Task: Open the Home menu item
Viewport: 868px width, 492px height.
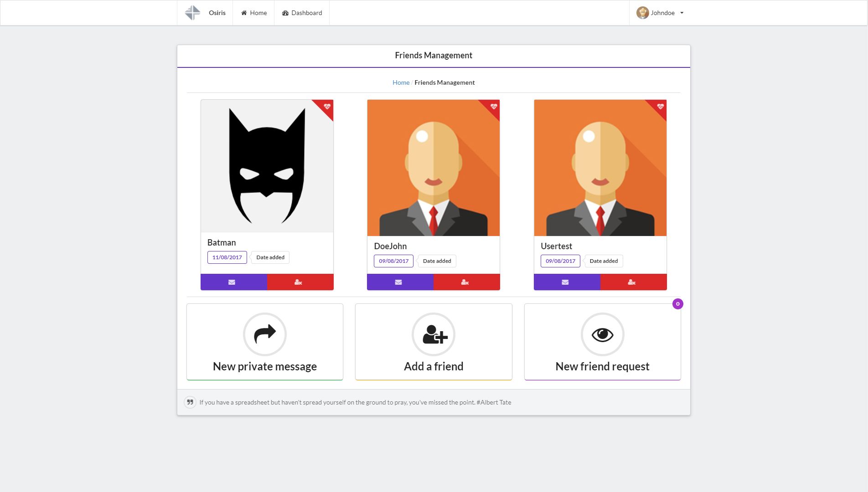Action: pyautogui.click(x=254, y=13)
